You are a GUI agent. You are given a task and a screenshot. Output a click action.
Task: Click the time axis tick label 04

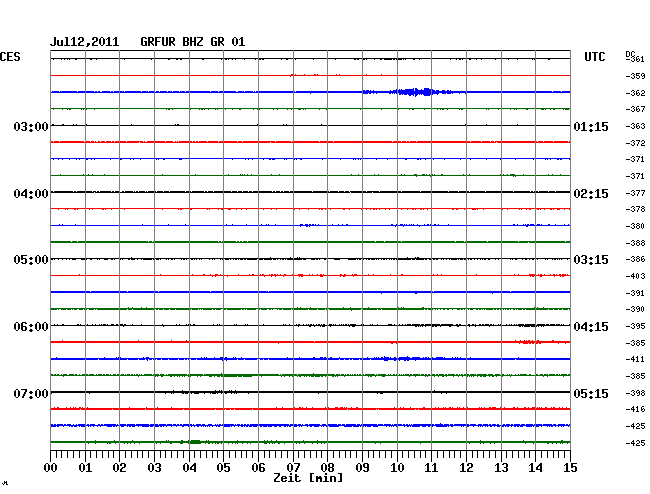pyautogui.click(x=189, y=468)
